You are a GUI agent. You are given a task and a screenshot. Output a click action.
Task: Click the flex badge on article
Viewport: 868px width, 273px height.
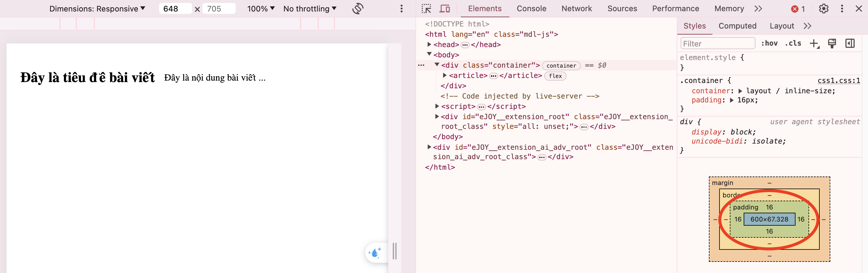click(x=555, y=76)
